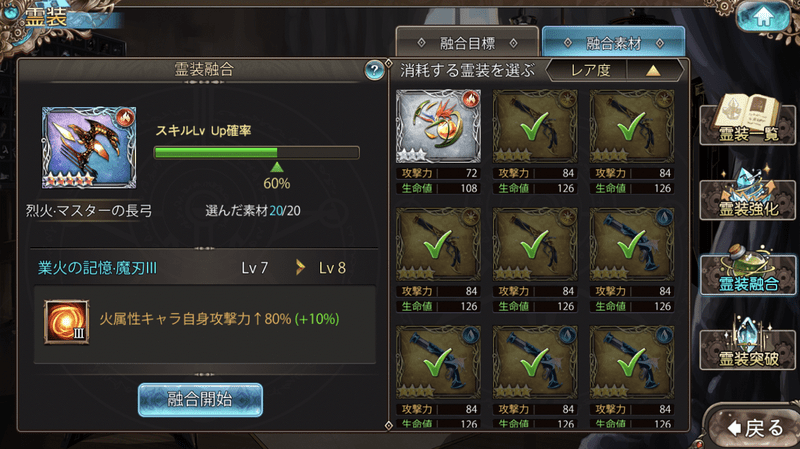The height and width of the screenshot is (449, 800).
Task: Tap the 業火の記憶 fire skill icon
Action: click(66, 322)
